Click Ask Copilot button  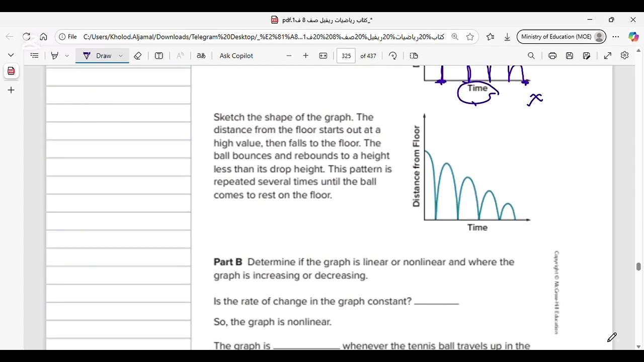236,56
